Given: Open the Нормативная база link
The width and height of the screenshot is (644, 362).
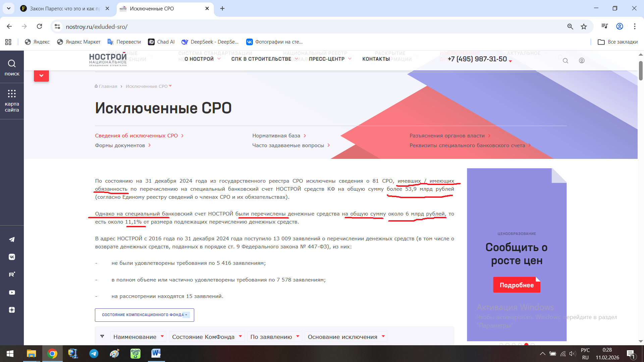Looking at the screenshot, I should point(276,136).
